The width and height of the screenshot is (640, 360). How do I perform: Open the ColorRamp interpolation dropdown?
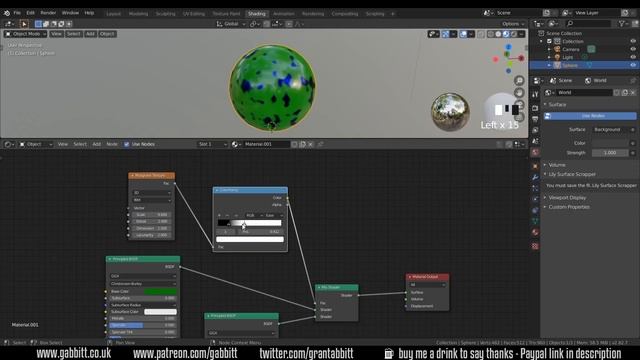coord(273,215)
